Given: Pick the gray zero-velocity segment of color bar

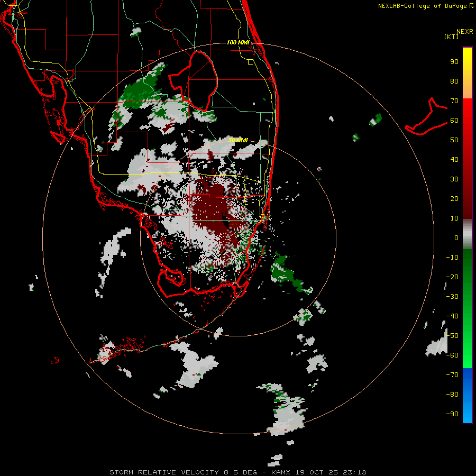Looking at the screenshot, I should (467, 234).
